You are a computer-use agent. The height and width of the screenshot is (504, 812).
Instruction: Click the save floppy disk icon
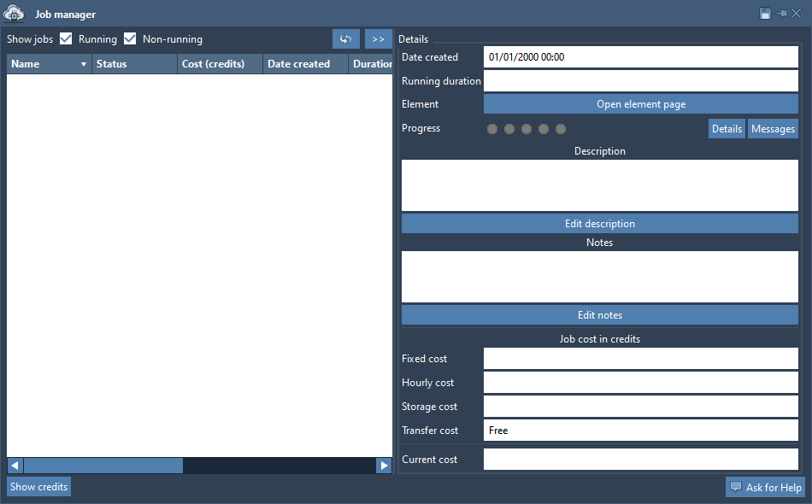(765, 14)
